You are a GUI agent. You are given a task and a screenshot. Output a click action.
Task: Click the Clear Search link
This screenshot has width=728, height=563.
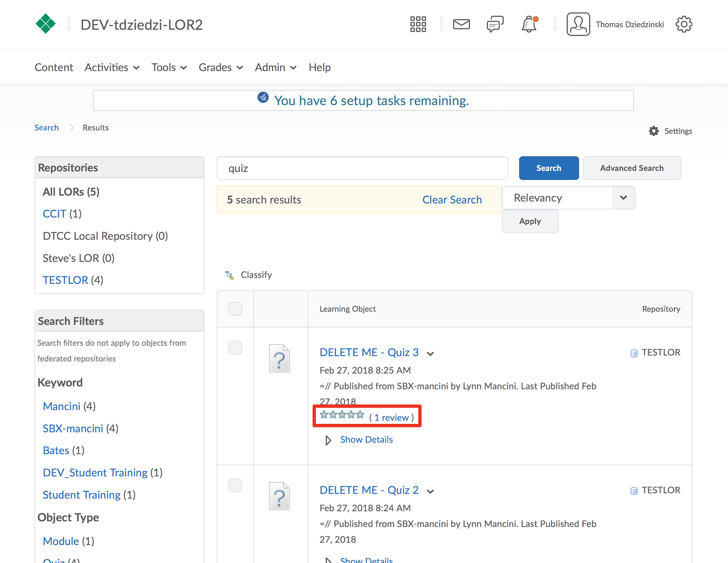click(x=452, y=200)
